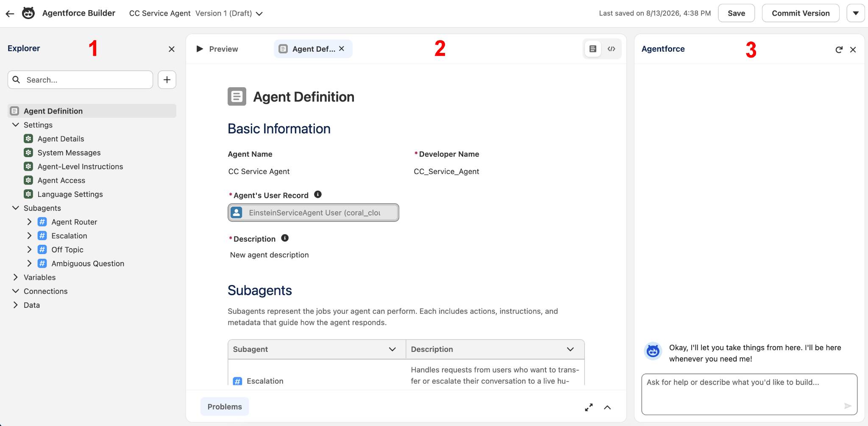Open the dropdown next to Commit Version
The image size is (868, 426).
coord(856,13)
